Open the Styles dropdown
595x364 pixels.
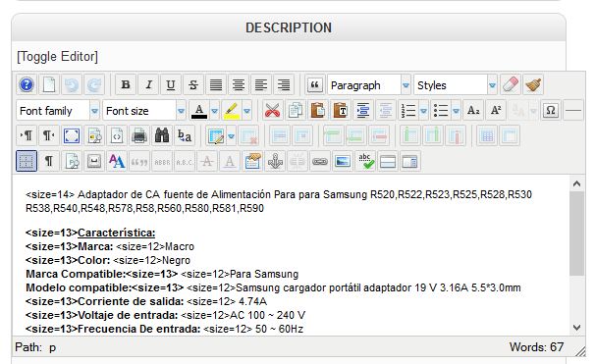(x=456, y=85)
